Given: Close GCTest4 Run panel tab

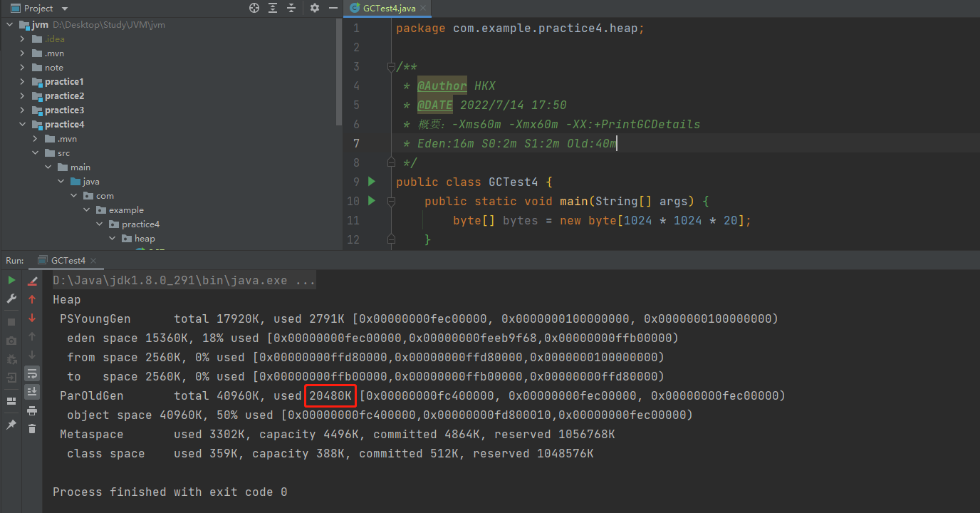Looking at the screenshot, I should (93, 261).
